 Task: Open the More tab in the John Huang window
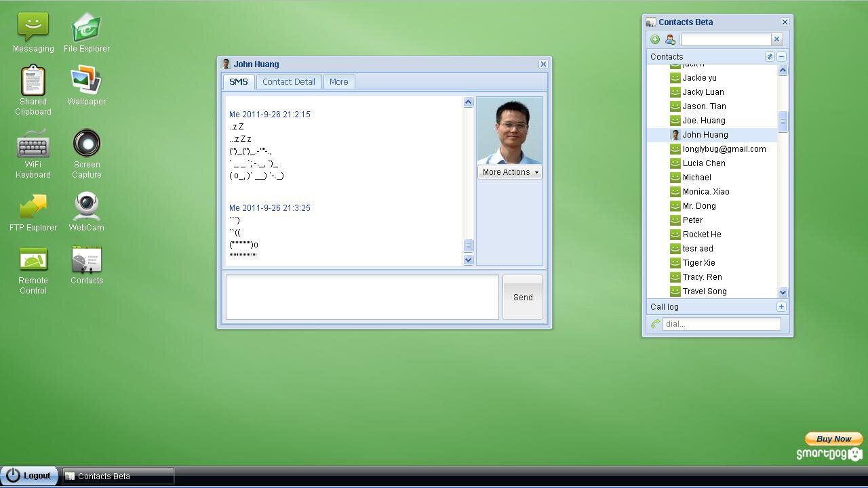pyautogui.click(x=338, y=82)
